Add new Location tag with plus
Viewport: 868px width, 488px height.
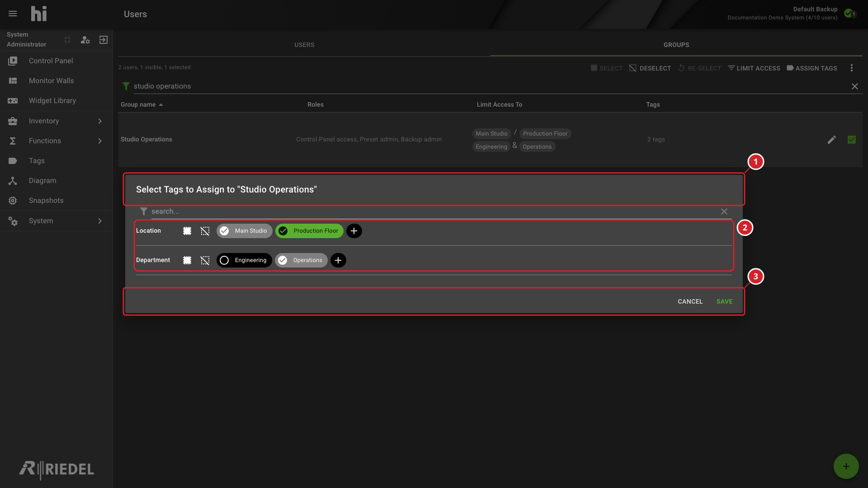(x=354, y=231)
